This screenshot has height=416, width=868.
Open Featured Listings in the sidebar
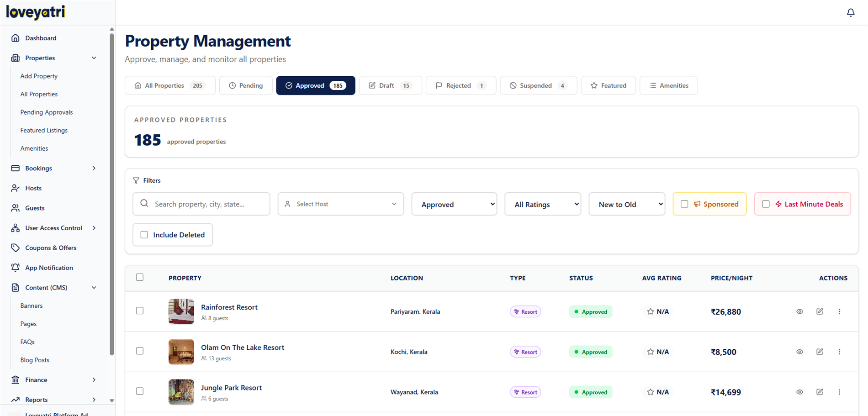click(44, 130)
